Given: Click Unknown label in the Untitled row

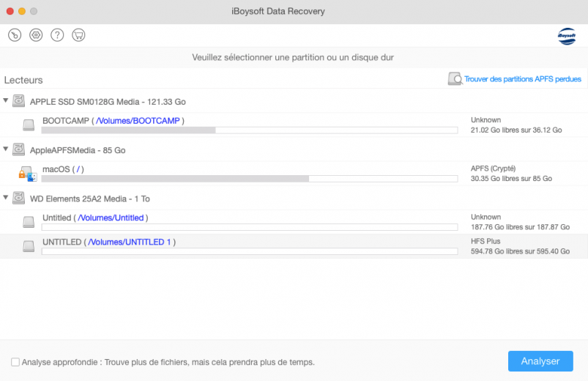Looking at the screenshot, I should click(x=485, y=217).
